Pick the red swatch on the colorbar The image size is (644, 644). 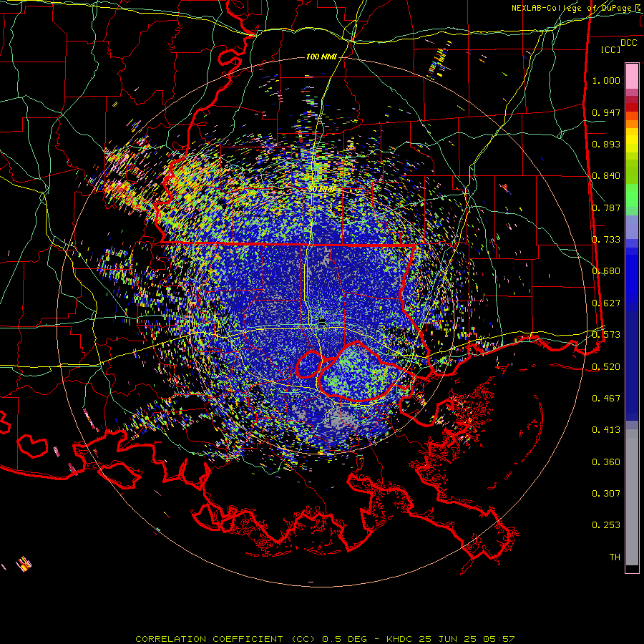click(x=632, y=107)
